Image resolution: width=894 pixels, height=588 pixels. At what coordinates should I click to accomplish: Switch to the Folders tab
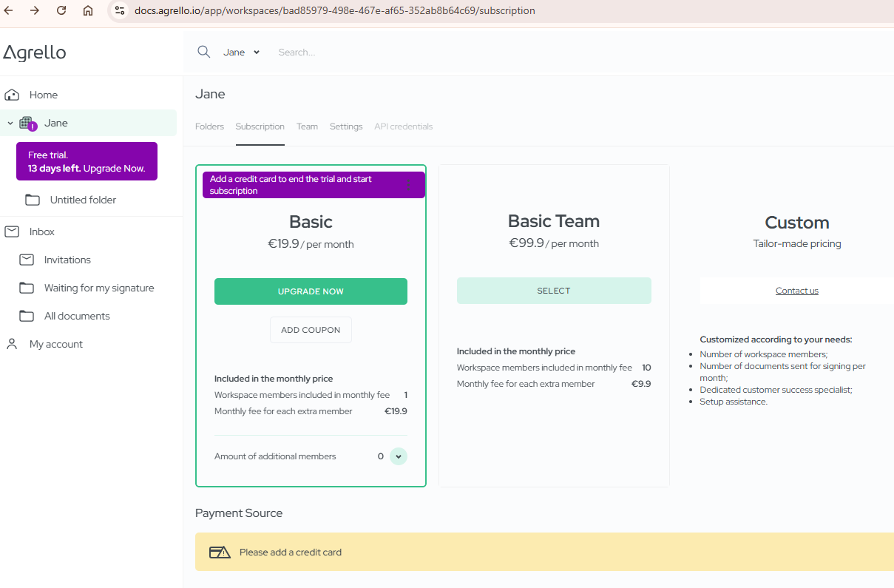pyautogui.click(x=209, y=126)
